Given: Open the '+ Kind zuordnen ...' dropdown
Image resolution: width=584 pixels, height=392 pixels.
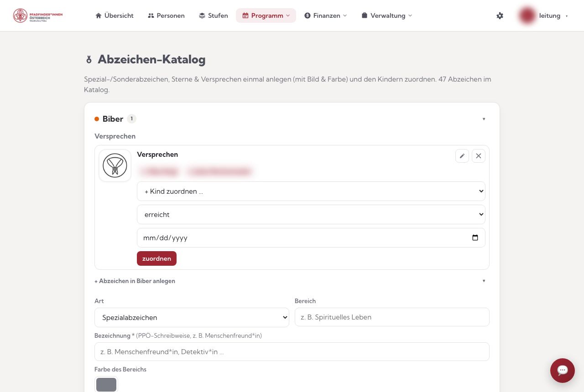Looking at the screenshot, I should pyautogui.click(x=311, y=191).
